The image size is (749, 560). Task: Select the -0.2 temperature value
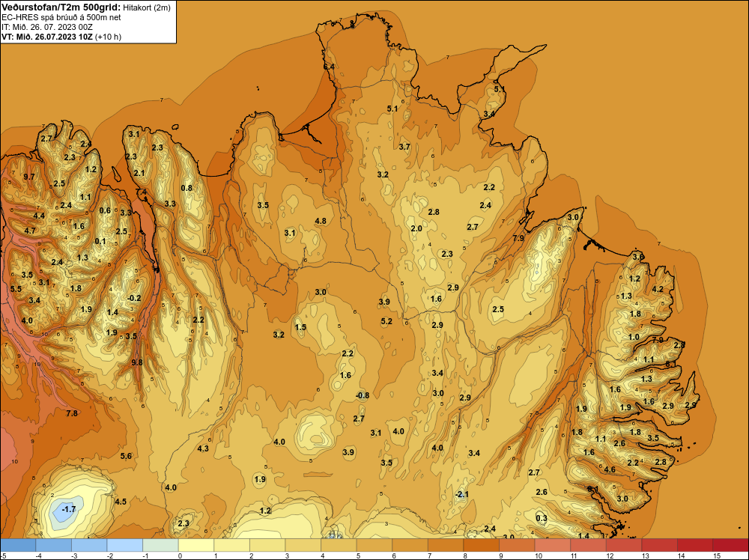pyautogui.click(x=134, y=298)
